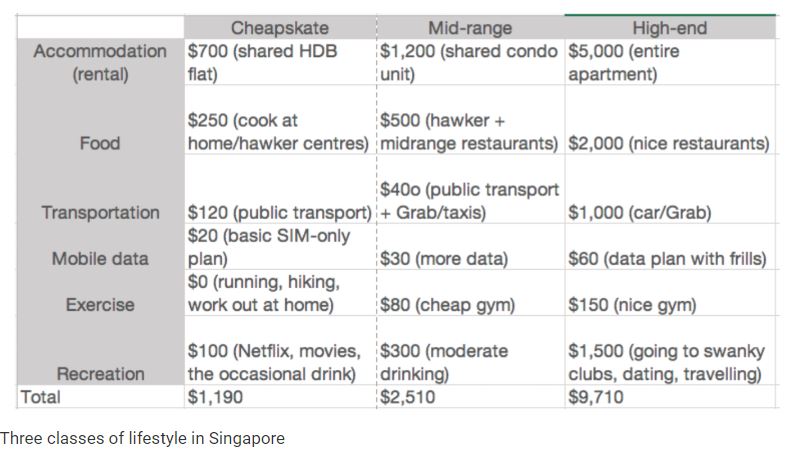Select the Cheapskate column header cell
Image resolution: width=787 pixels, height=449 pixels.
(280, 27)
